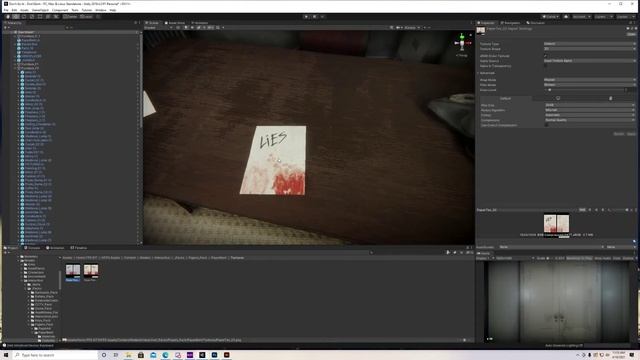Switch to the Asset Store tab
This screenshot has height=360, width=640.
coord(175,23)
